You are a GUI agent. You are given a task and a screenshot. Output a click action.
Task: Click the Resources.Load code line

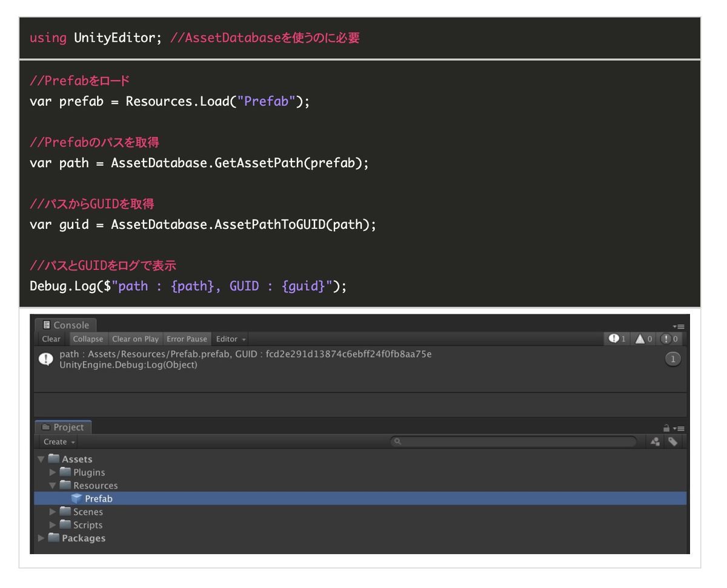coord(170,101)
